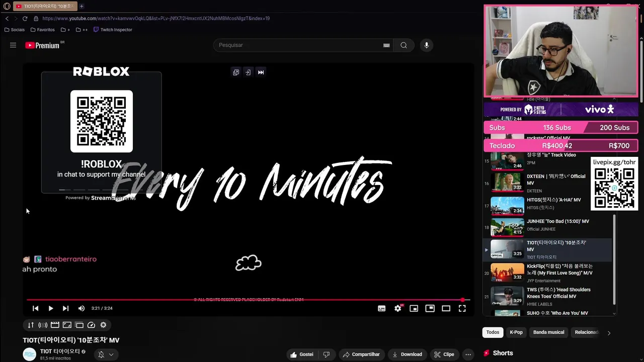644x362 pixels.
Task: Open the '++' bookmarks folder
Action: (x=82, y=30)
